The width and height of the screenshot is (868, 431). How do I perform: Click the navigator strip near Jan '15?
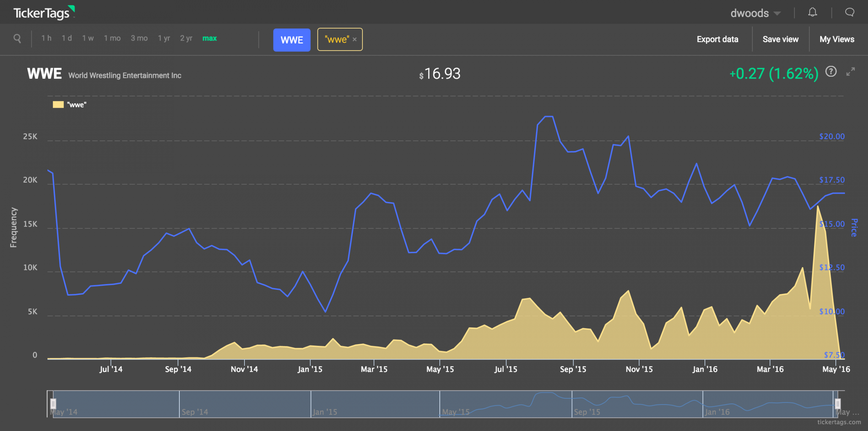[325, 412]
